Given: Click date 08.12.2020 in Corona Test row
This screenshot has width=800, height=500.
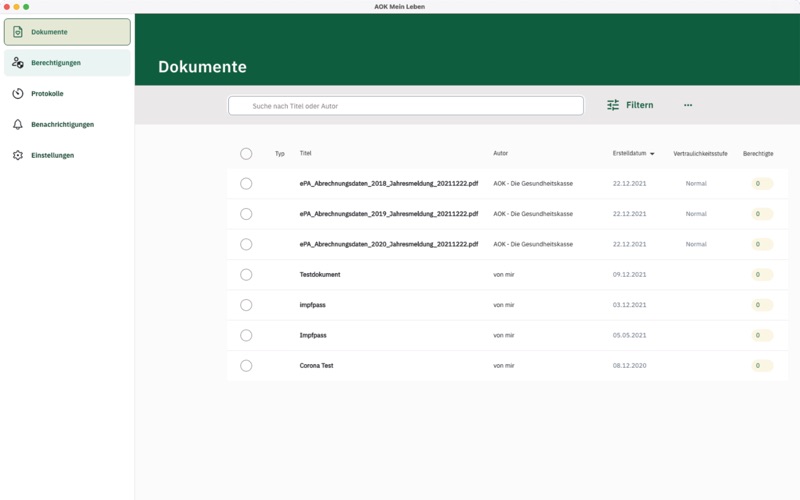Looking at the screenshot, I should (x=629, y=365).
